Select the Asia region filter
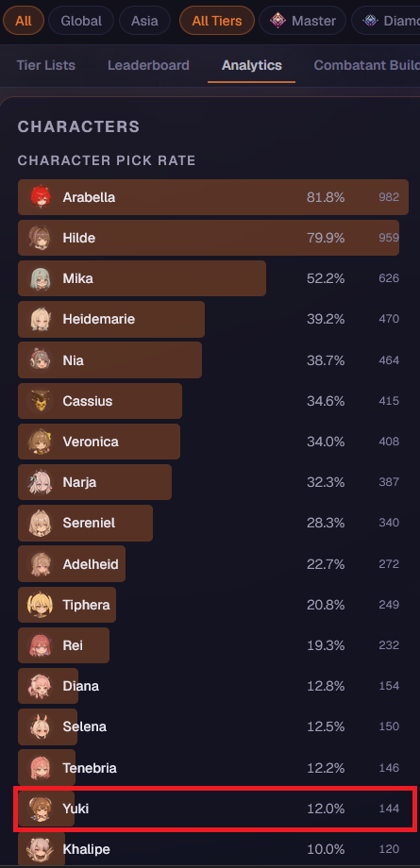Screen dimensions: 420x868 click(x=144, y=21)
